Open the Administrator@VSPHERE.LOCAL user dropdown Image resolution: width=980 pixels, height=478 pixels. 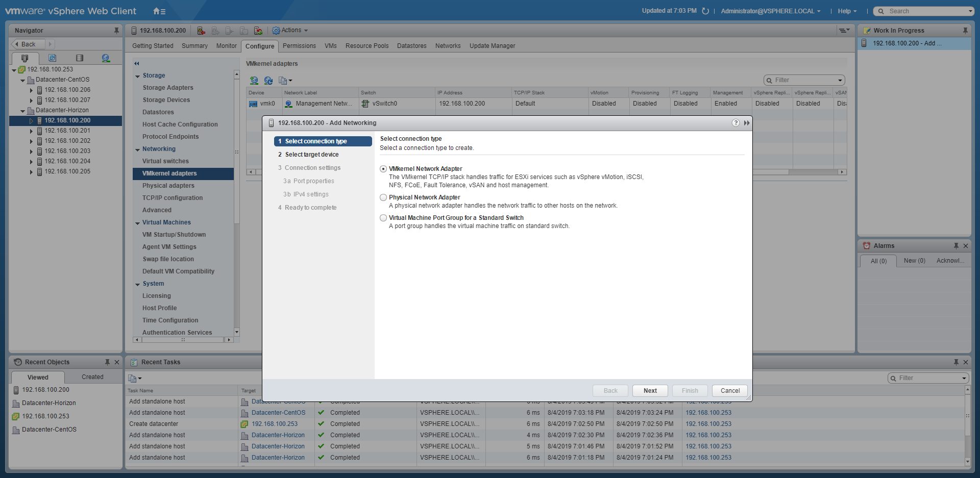coord(770,11)
